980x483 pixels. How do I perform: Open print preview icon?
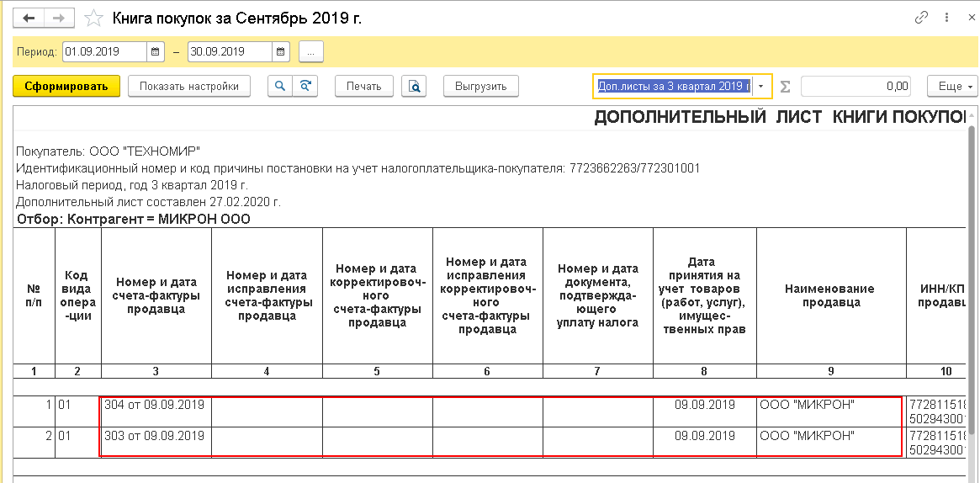pos(414,86)
